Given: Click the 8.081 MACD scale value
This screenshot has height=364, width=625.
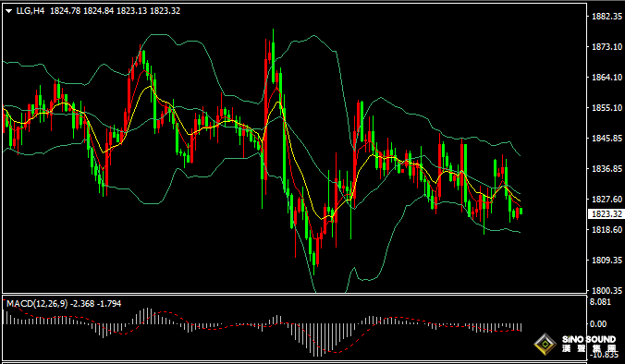Looking at the screenshot, I should click(x=600, y=302).
